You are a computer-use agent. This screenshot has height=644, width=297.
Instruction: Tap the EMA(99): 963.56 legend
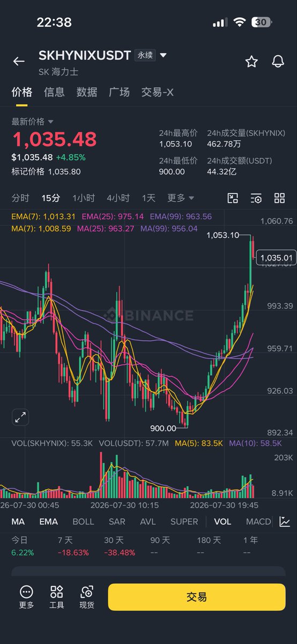pos(181,217)
